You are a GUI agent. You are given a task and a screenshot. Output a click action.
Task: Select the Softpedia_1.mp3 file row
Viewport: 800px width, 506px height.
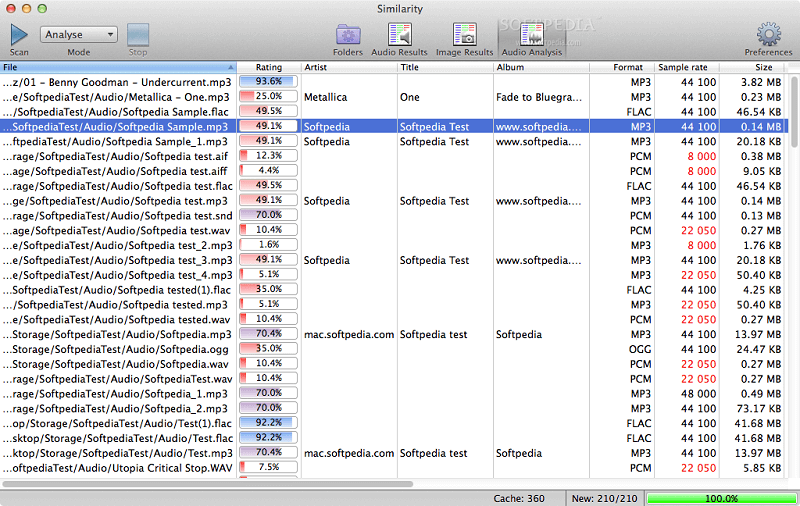click(x=394, y=394)
